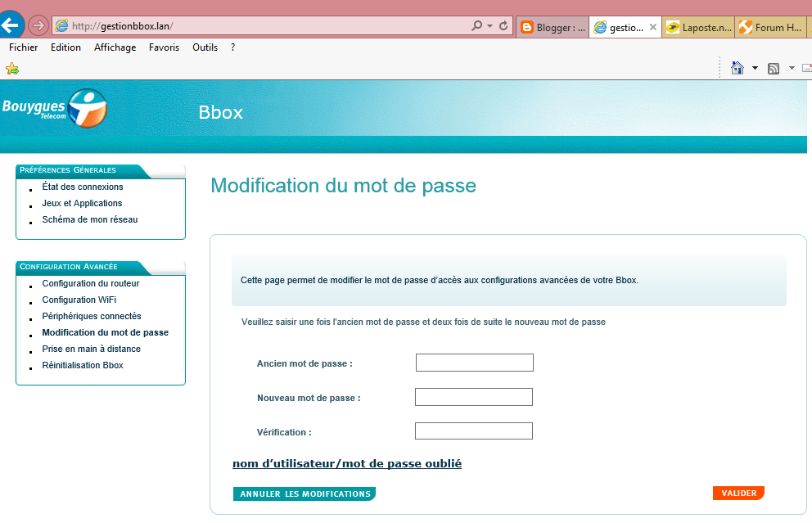Click the RSS feed icon

[x=773, y=68]
